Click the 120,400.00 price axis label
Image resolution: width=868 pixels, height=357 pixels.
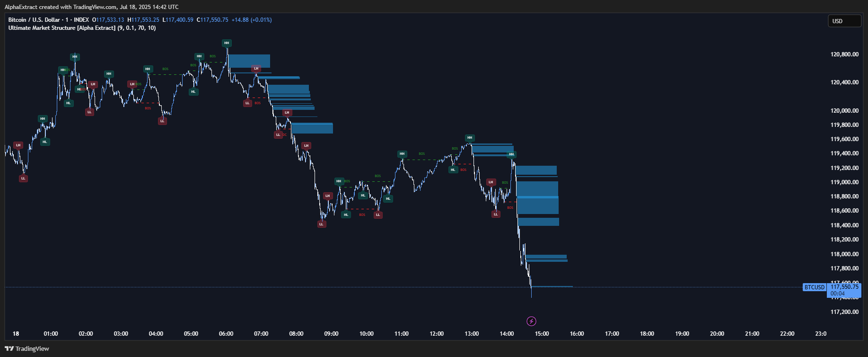(x=844, y=82)
